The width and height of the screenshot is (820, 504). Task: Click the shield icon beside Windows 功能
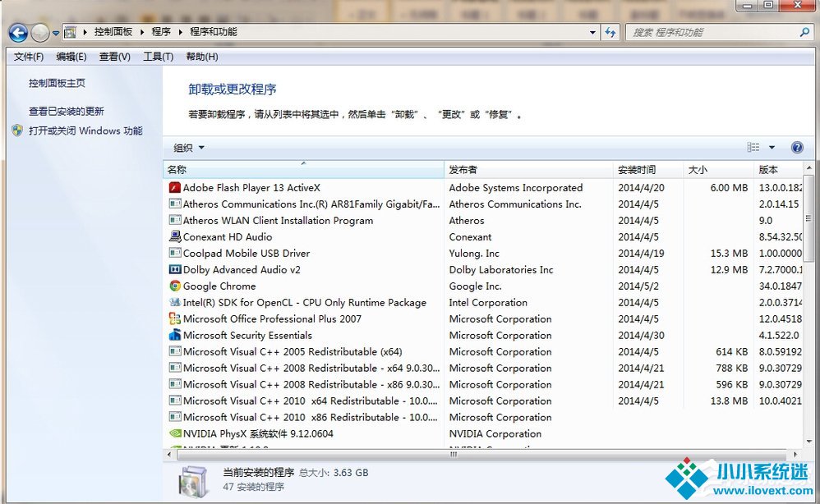[x=17, y=131]
